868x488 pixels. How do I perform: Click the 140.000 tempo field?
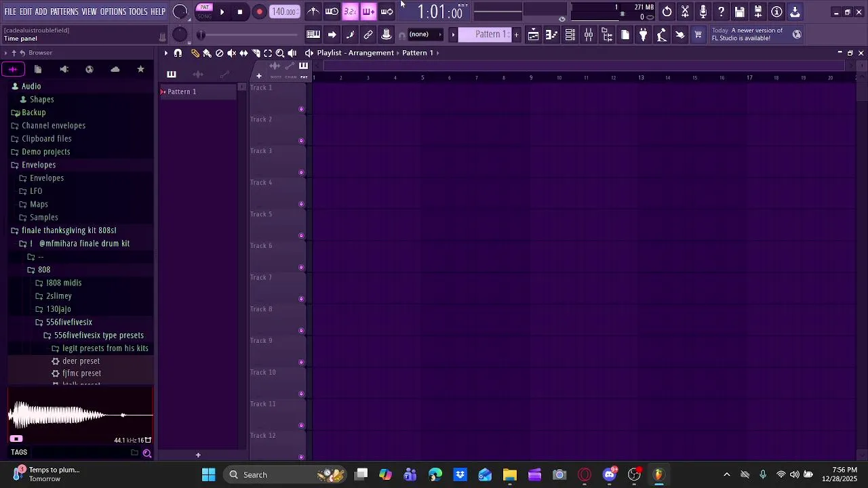[284, 12]
